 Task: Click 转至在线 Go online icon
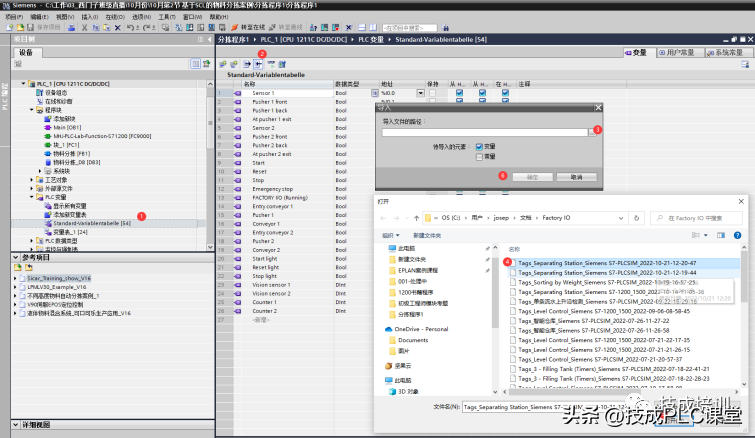click(x=235, y=27)
